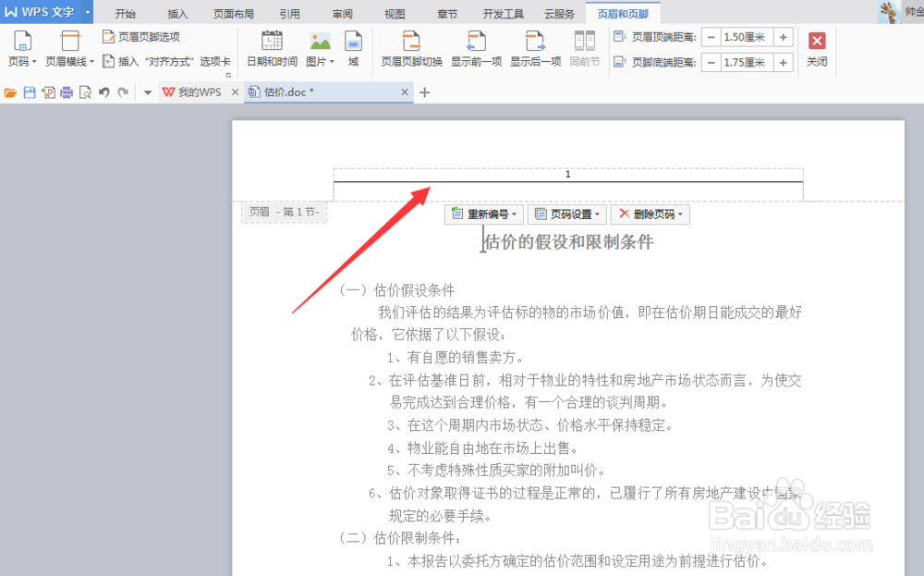Decrease 页脚底端距离 with minus button
The image size is (924, 576).
coord(711,63)
